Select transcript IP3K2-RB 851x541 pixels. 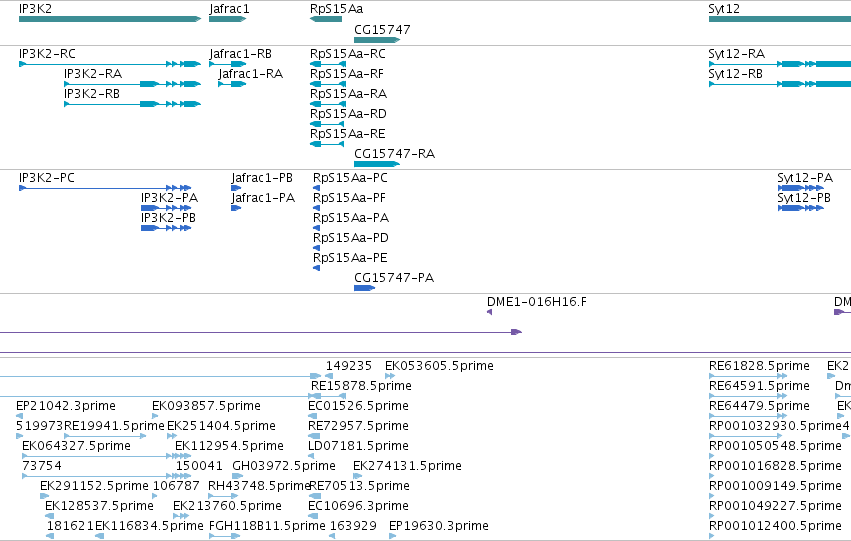coord(132,104)
